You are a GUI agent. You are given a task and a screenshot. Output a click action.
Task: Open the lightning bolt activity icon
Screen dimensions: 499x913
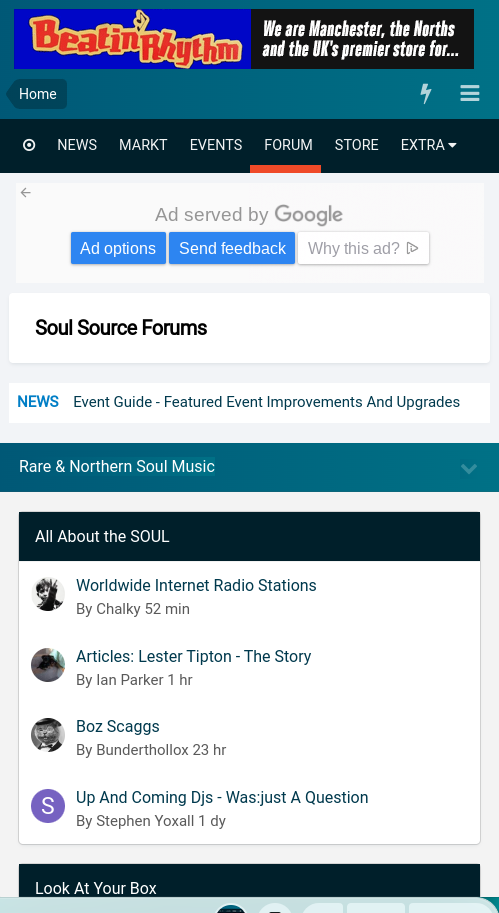[x=426, y=93]
